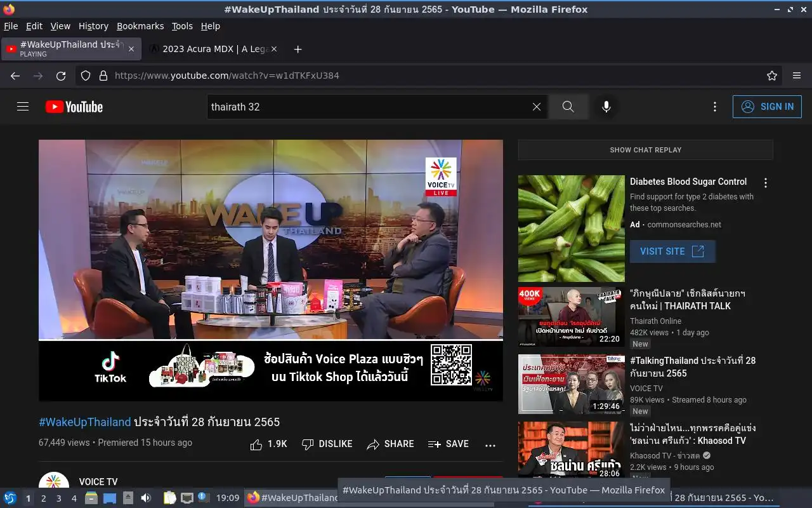812x508 pixels.
Task: Bookmark this page with the star icon
Action: (x=772, y=76)
